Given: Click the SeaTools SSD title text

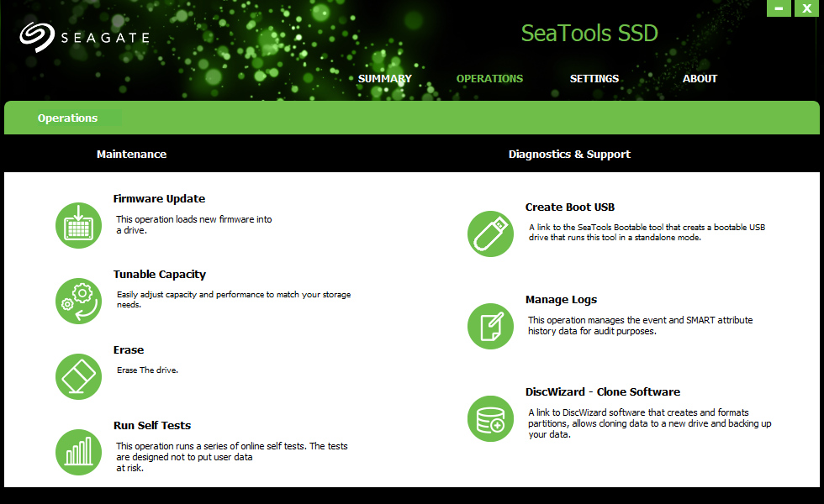Looking at the screenshot, I should [589, 33].
